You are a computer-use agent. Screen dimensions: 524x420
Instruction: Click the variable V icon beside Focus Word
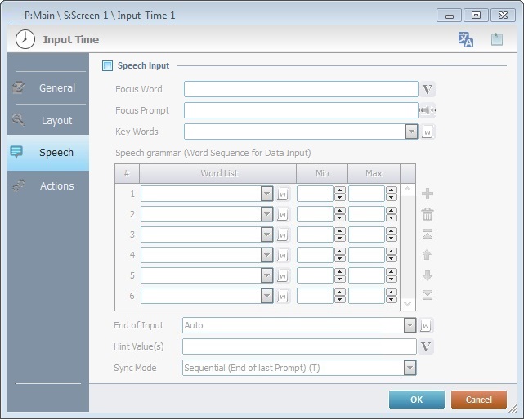(428, 89)
